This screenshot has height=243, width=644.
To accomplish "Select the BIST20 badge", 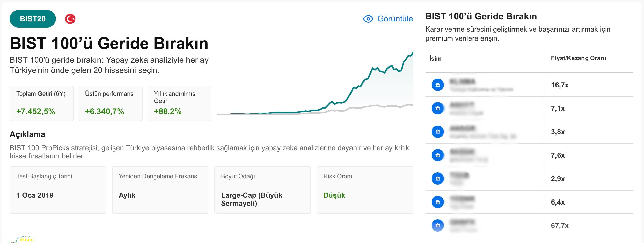I will (x=33, y=19).
